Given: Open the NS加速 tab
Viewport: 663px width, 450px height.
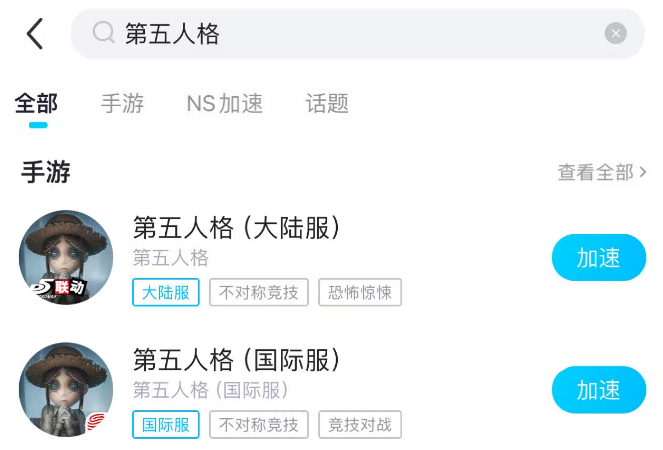Looking at the screenshot, I should (x=225, y=103).
